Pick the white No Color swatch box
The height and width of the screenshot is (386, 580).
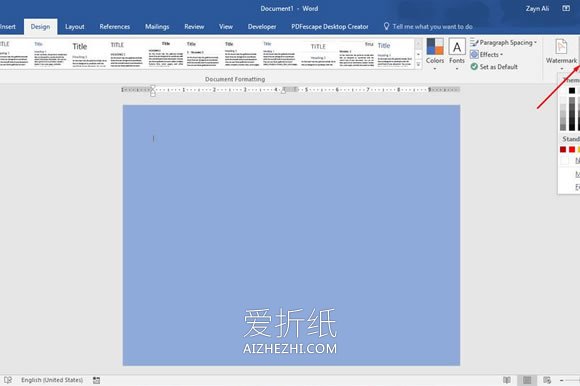(564, 161)
